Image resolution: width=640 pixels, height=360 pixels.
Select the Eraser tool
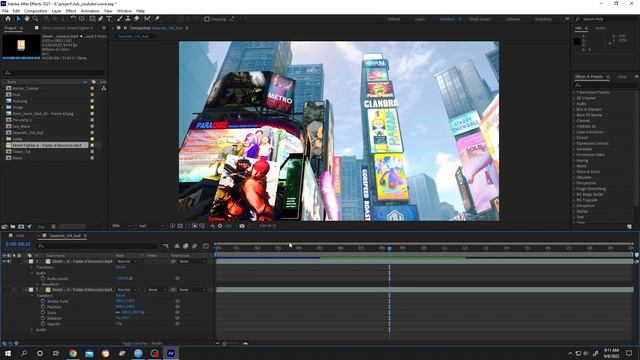point(137,19)
